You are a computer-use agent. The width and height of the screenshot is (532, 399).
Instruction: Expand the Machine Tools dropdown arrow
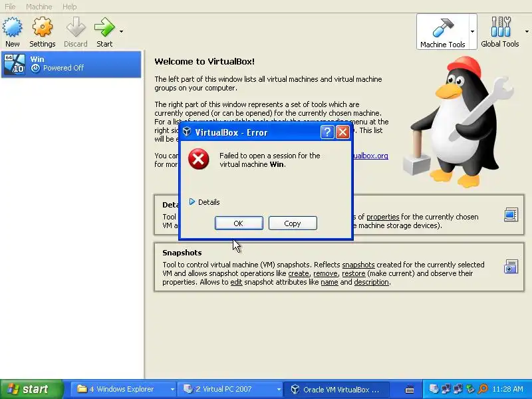click(x=472, y=31)
